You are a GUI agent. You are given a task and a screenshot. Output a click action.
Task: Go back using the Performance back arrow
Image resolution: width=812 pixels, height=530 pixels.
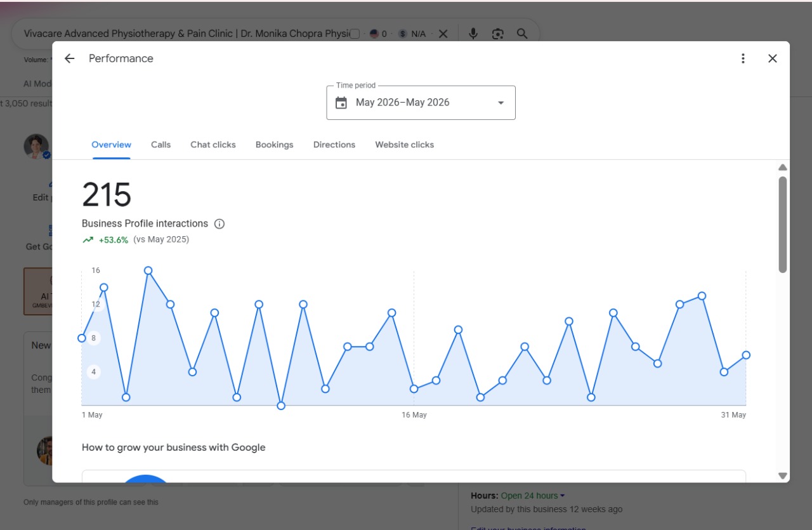(x=70, y=58)
